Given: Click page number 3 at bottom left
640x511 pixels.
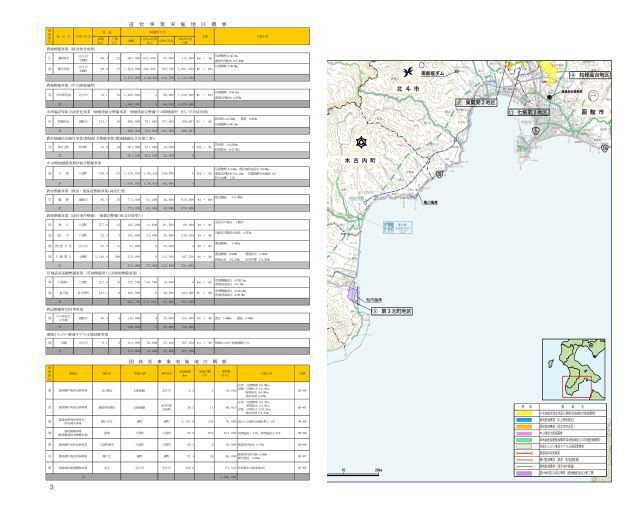Looking at the screenshot, I should [51, 487].
